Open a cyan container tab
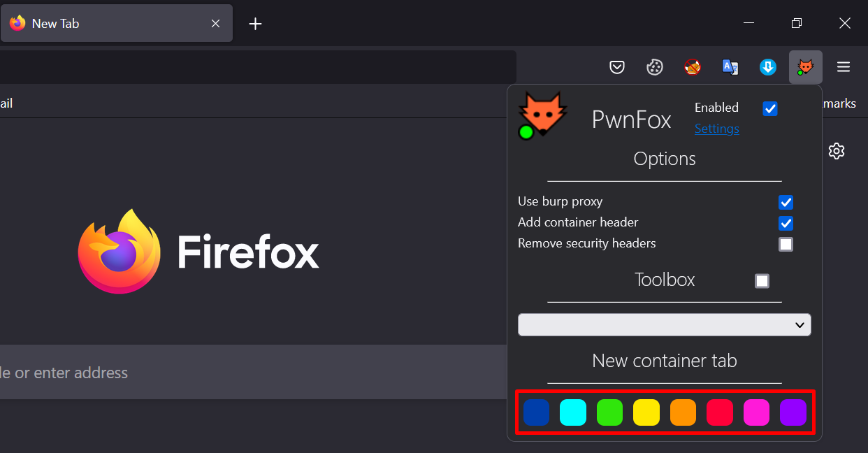This screenshot has width=868, height=453. (x=573, y=412)
